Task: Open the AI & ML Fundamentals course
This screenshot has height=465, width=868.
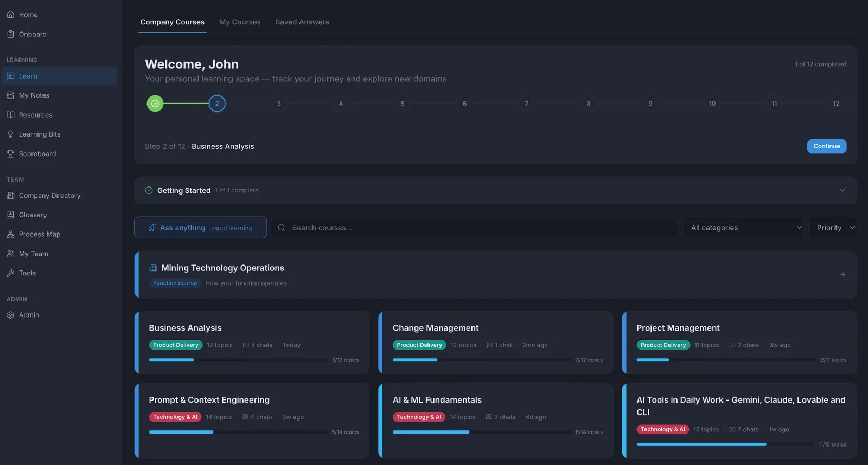Action: 496,421
